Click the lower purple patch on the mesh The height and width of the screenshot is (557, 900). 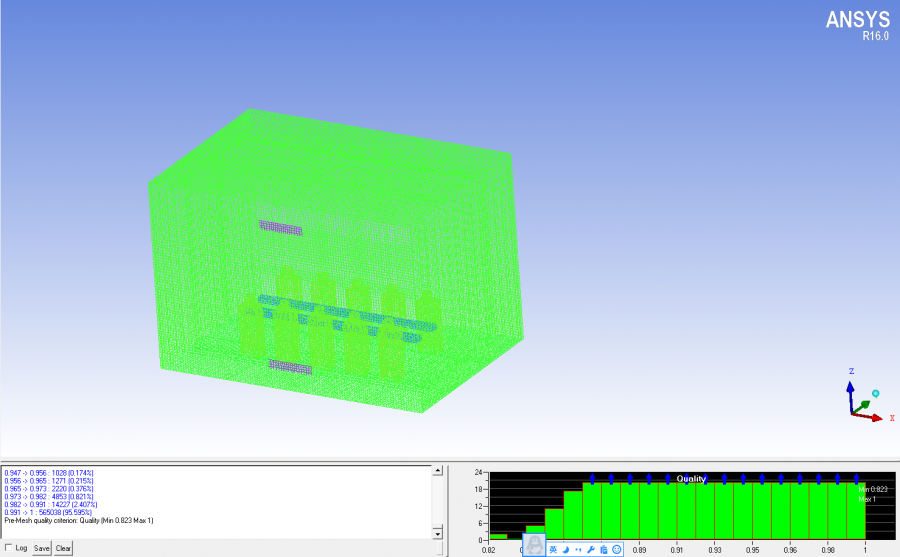(x=290, y=367)
